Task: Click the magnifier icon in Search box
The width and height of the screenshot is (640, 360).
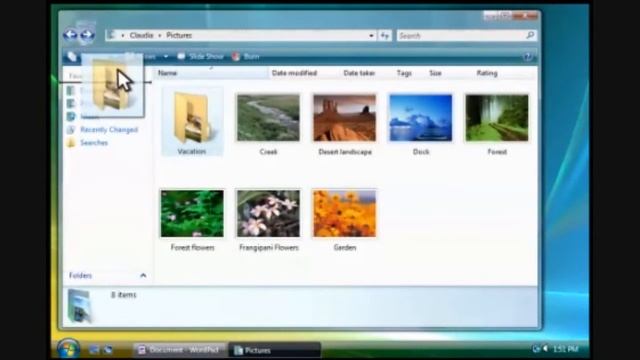Action: pos(530,36)
